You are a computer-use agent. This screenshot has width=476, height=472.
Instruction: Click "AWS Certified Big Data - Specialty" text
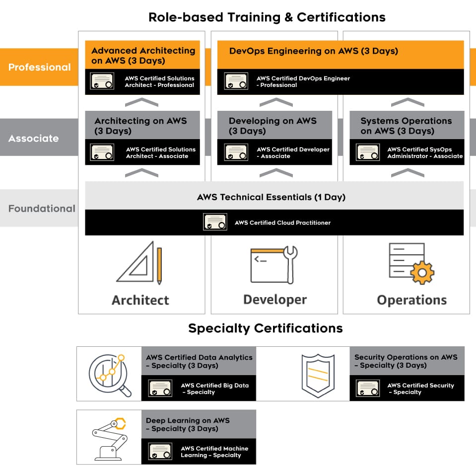(214, 389)
